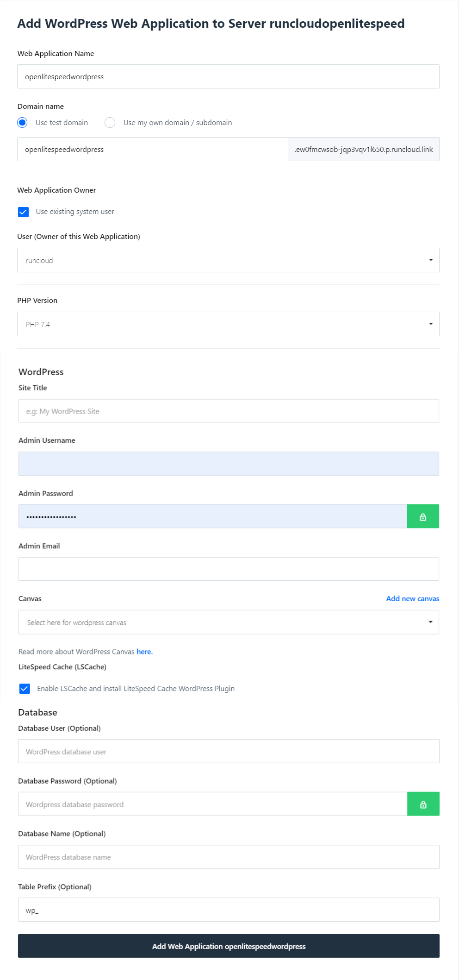This screenshot has width=459, height=980.
Task: Click into the Site Title field
Action: [x=229, y=411]
